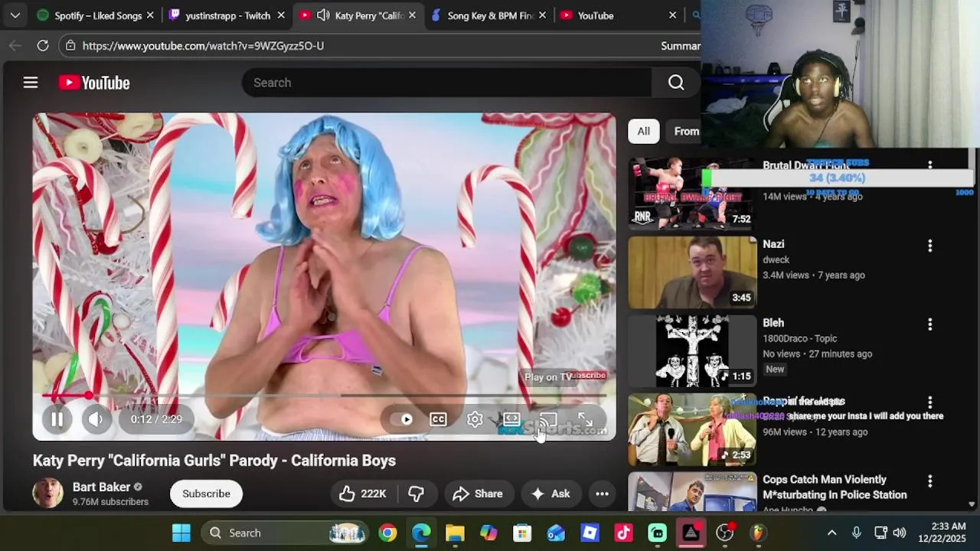The width and height of the screenshot is (980, 551).
Task: Close the justinstrapp Twitch tab
Action: point(281,15)
